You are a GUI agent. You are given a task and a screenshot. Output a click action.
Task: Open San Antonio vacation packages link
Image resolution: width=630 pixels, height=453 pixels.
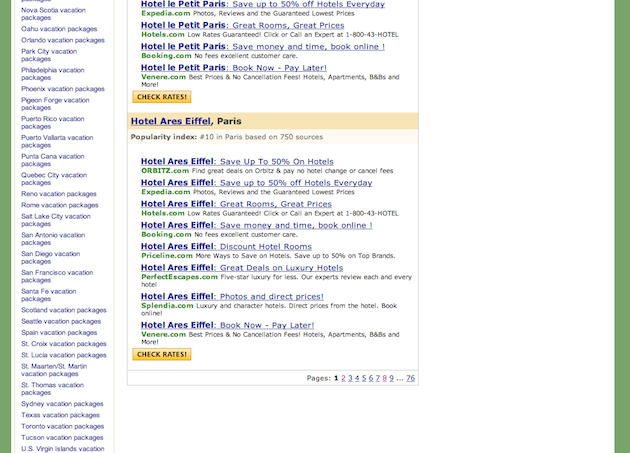53,239
